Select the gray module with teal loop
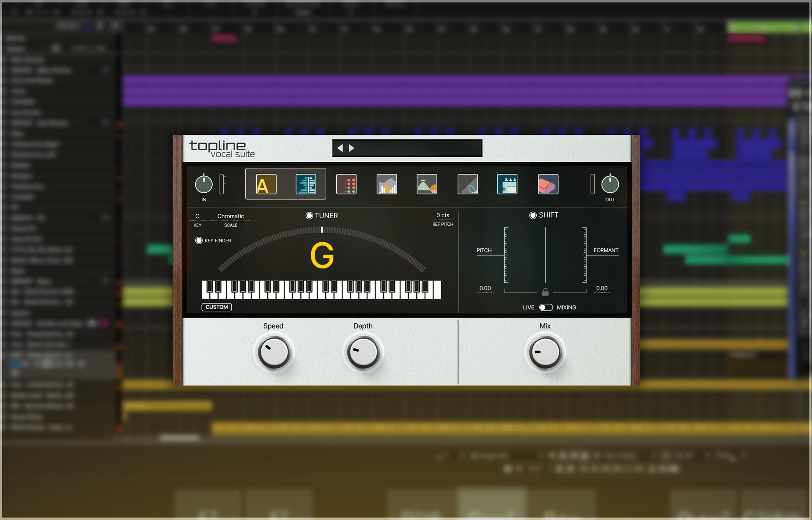The height and width of the screenshot is (520, 812). (468, 184)
